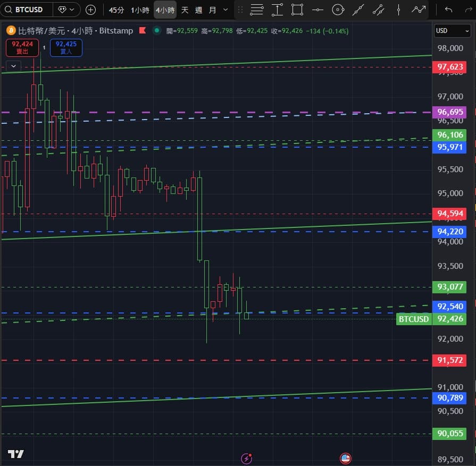Click the 開=92,559 open value
Viewport: 476px width, 466px height.
(x=182, y=31)
